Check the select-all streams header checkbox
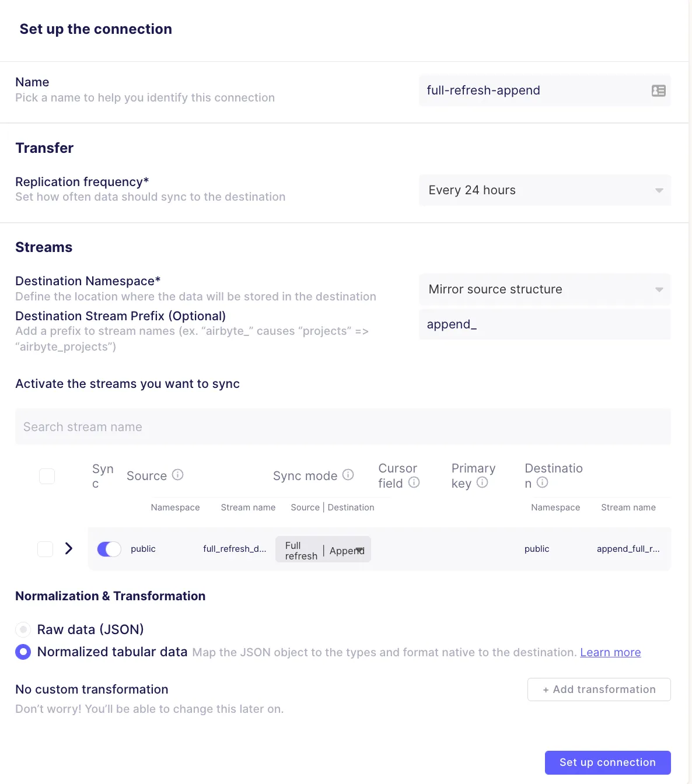The width and height of the screenshot is (692, 784). click(47, 476)
